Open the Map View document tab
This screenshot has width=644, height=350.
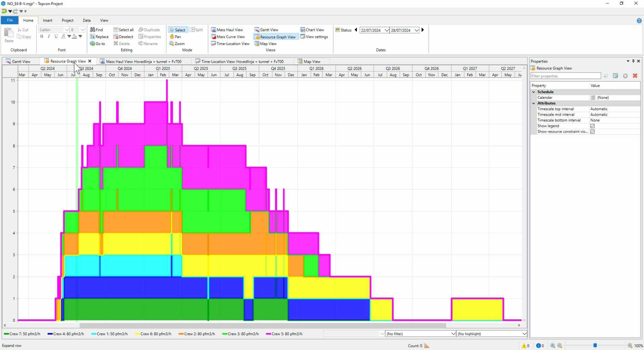pos(312,61)
